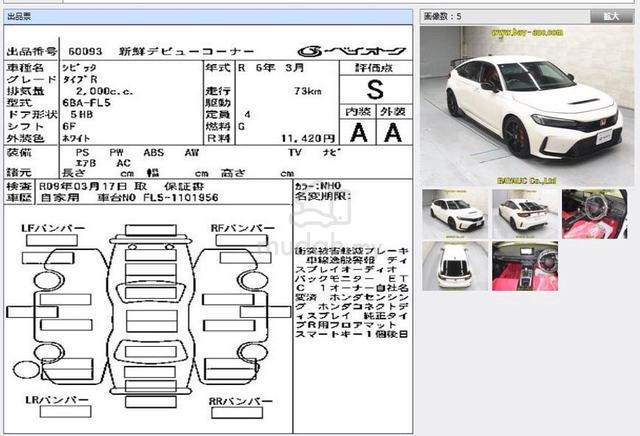The height and width of the screenshot is (436, 640).
Task: Click the displacement value 2,000c.c.
Action: click(x=104, y=91)
